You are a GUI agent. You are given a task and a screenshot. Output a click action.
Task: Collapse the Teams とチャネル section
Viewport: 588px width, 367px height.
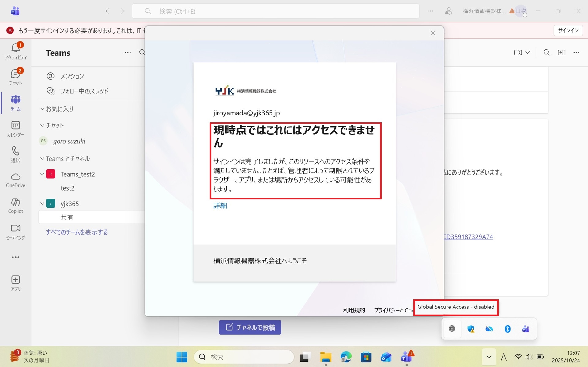pos(42,159)
